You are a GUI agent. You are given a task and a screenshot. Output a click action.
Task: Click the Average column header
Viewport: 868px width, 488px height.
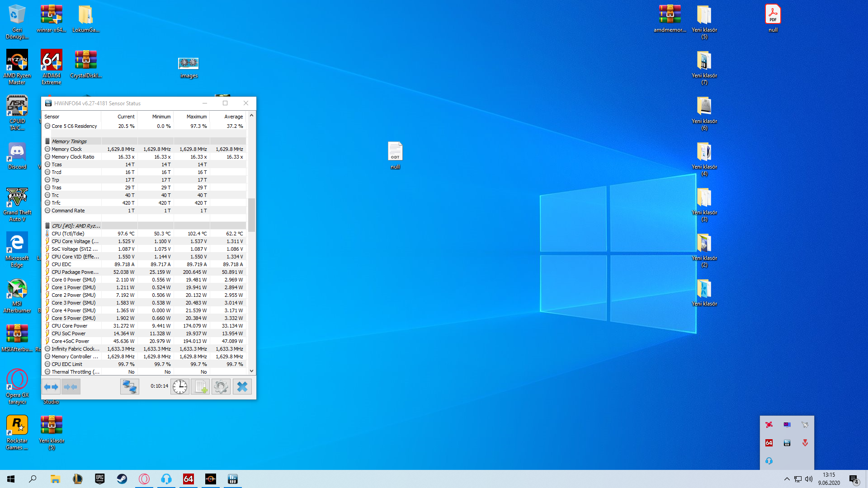228,117
